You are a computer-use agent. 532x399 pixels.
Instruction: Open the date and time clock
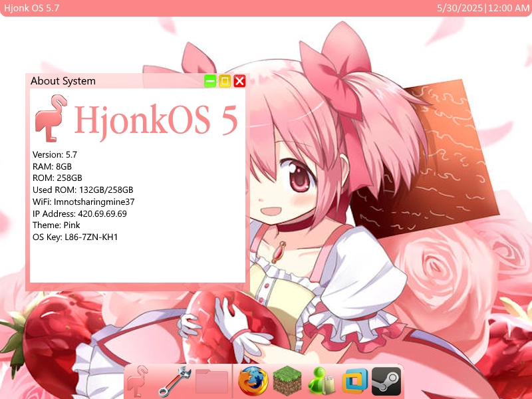pos(483,8)
